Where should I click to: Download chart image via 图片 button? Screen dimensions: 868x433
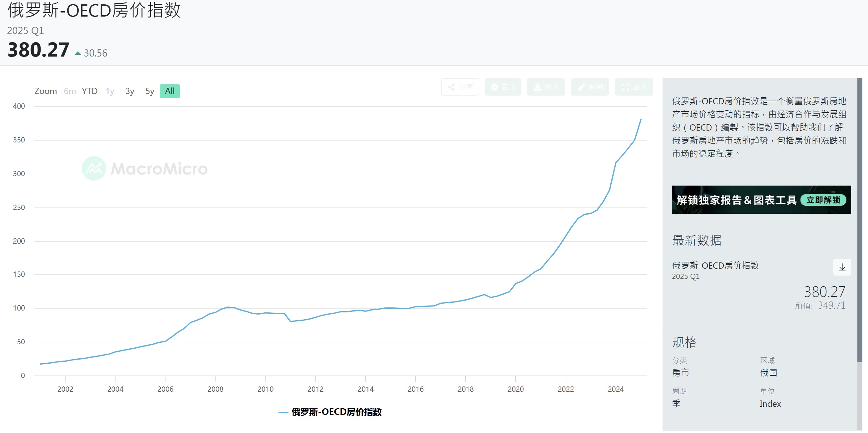(x=546, y=87)
